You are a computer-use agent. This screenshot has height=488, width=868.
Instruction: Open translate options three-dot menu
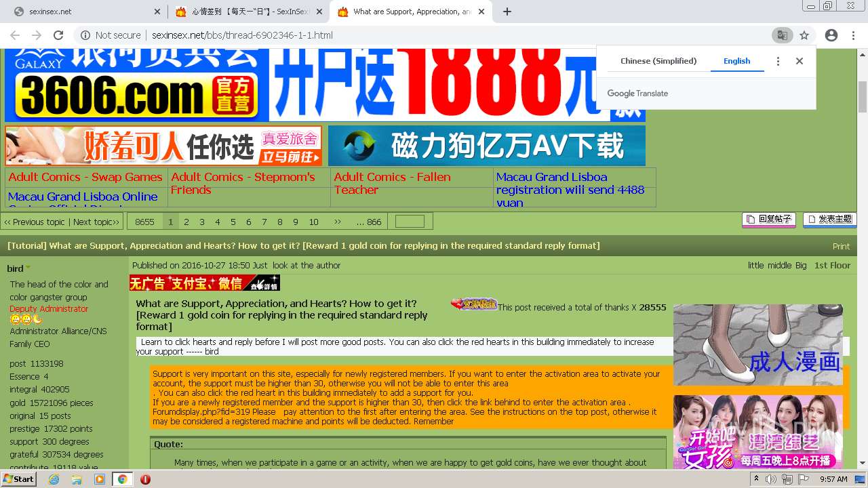click(778, 61)
